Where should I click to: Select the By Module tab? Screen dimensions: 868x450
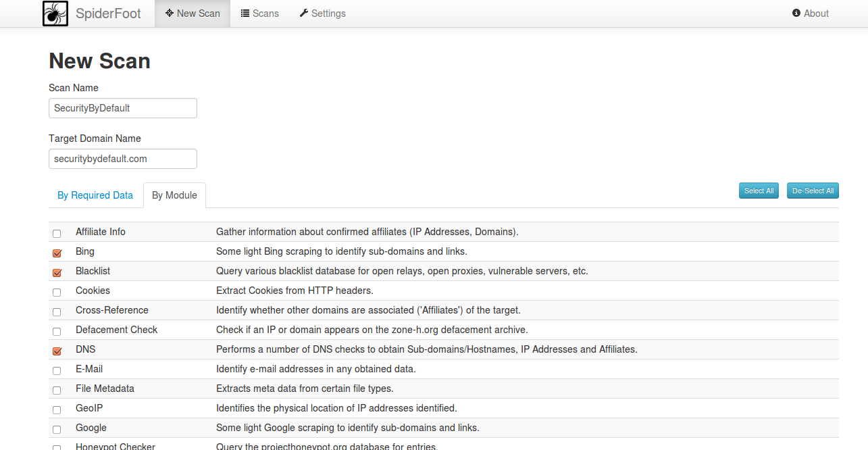(174, 195)
